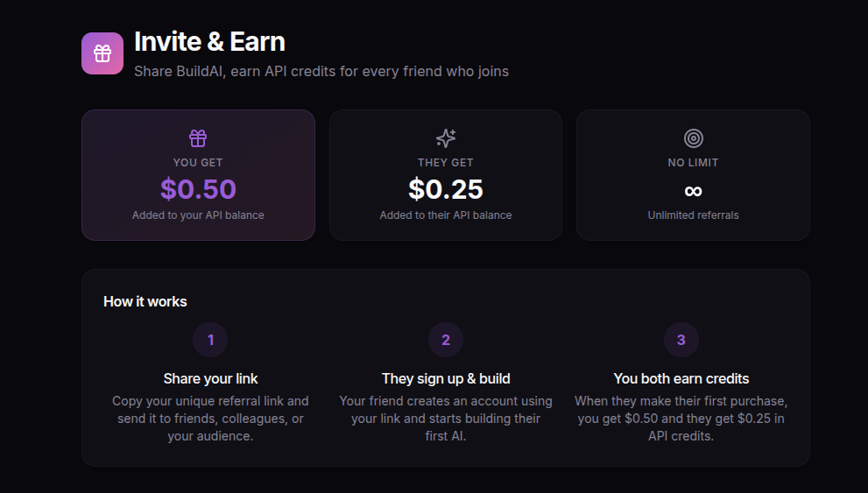Click the "Added to their API balance" text
The image size is (868, 493).
tap(446, 215)
